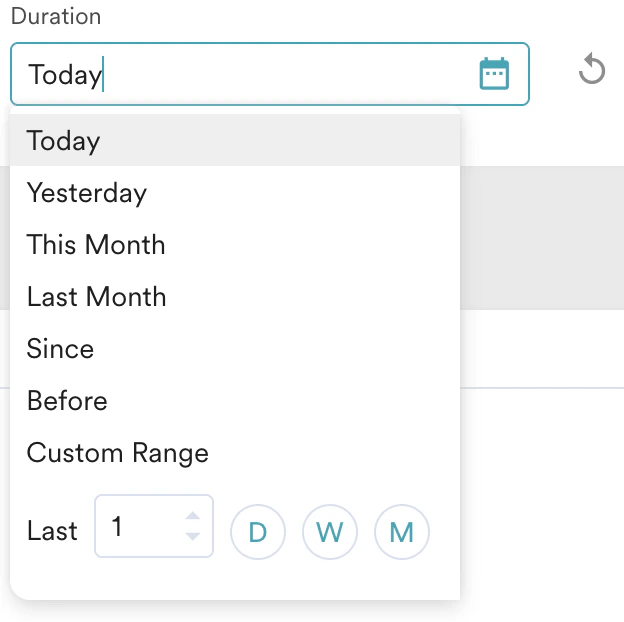The height and width of the screenshot is (622, 624).
Task: Click the reset duration icon
Action: point(592,70)
